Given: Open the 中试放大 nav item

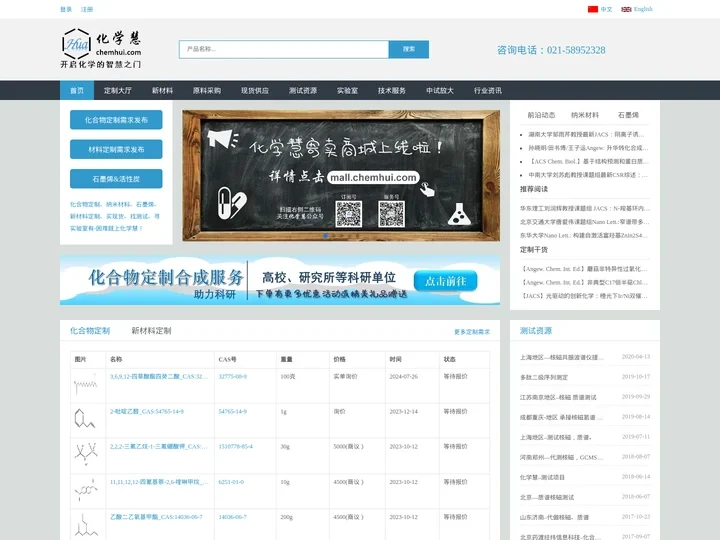Looking at the screenshot, I should point(439,90).
